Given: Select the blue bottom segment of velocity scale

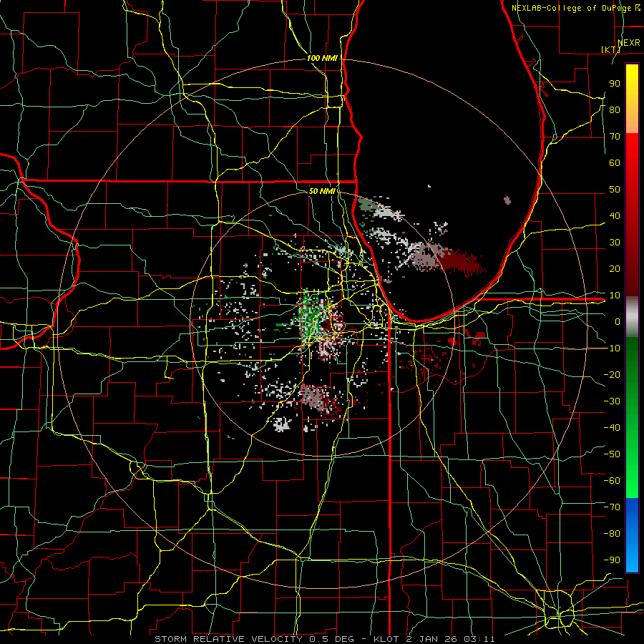Looking at the screenshot, I should pos(632,535).
